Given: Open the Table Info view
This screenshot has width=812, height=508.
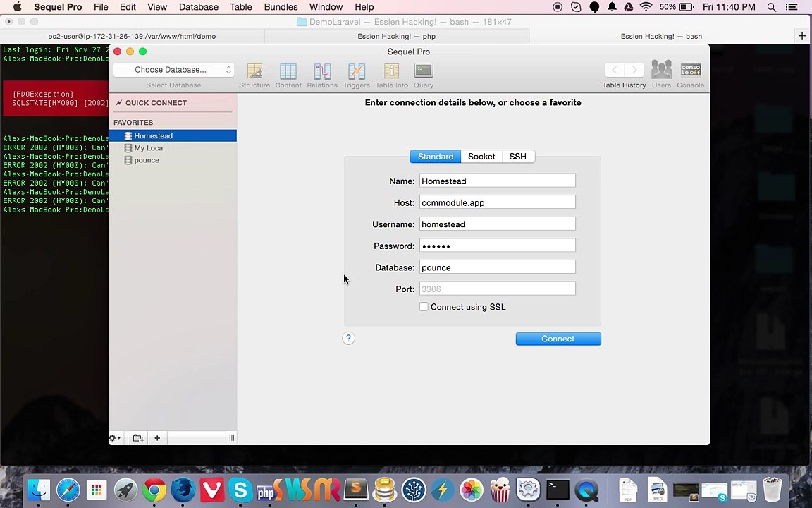Looking at the screenshot, I should [x=391, y=75].
